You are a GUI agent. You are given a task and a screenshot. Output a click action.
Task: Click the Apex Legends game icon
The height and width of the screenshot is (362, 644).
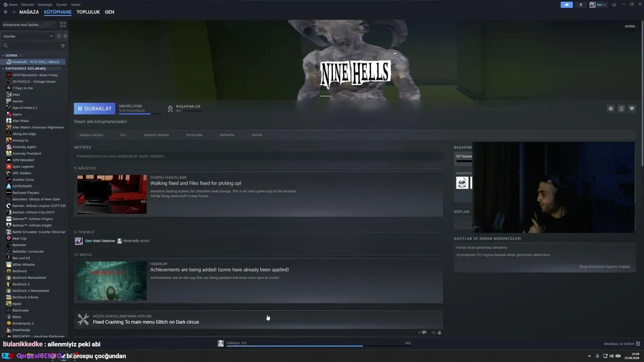pos(9,166)
